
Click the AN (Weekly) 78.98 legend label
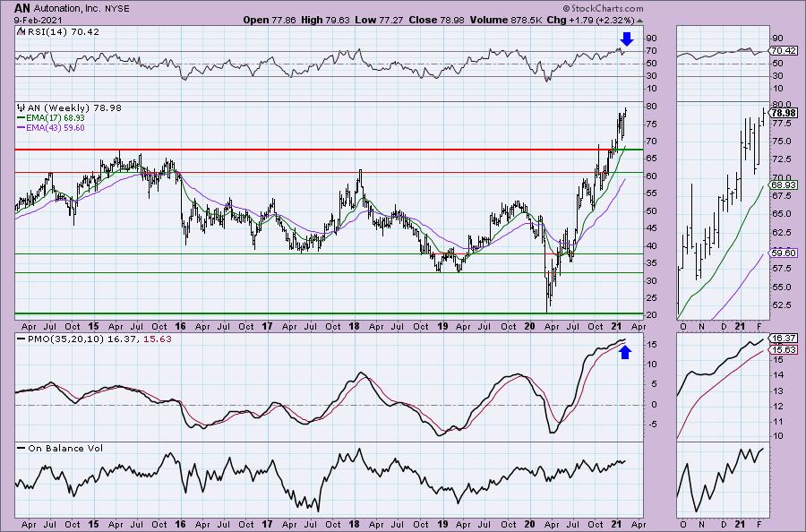point(74,108)
